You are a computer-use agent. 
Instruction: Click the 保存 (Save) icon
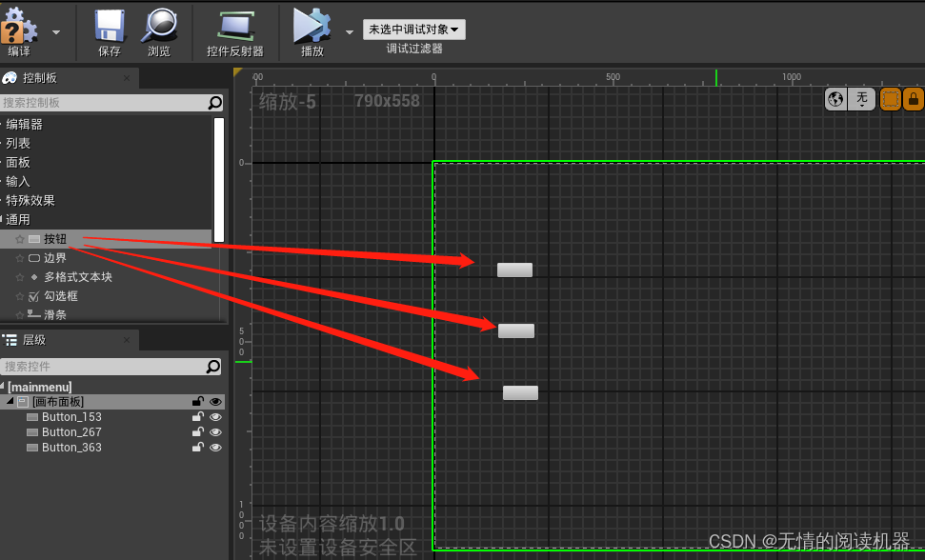(108, 26)
